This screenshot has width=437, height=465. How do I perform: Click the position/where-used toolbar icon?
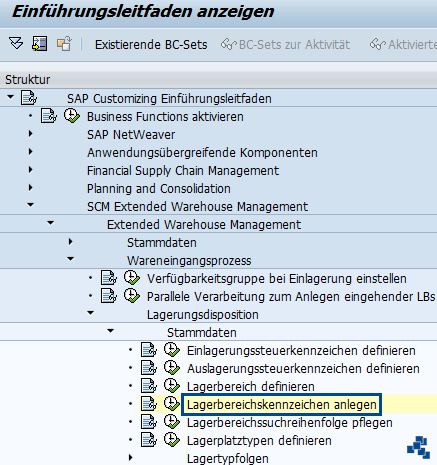tap(39, 44)
